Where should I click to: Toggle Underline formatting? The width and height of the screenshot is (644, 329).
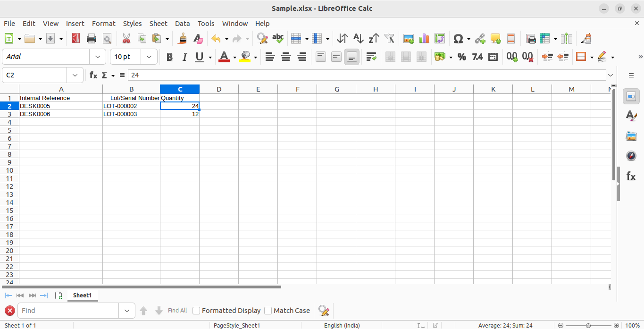tap(200, 57)
